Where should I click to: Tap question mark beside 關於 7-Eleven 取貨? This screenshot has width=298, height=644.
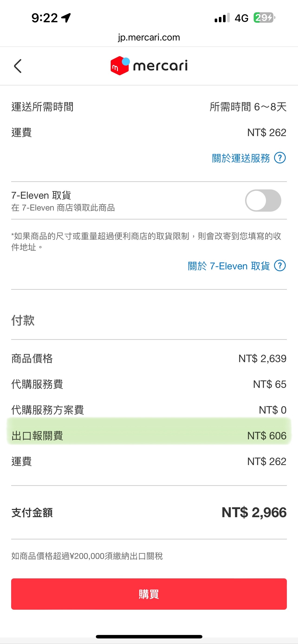point(280,265)
